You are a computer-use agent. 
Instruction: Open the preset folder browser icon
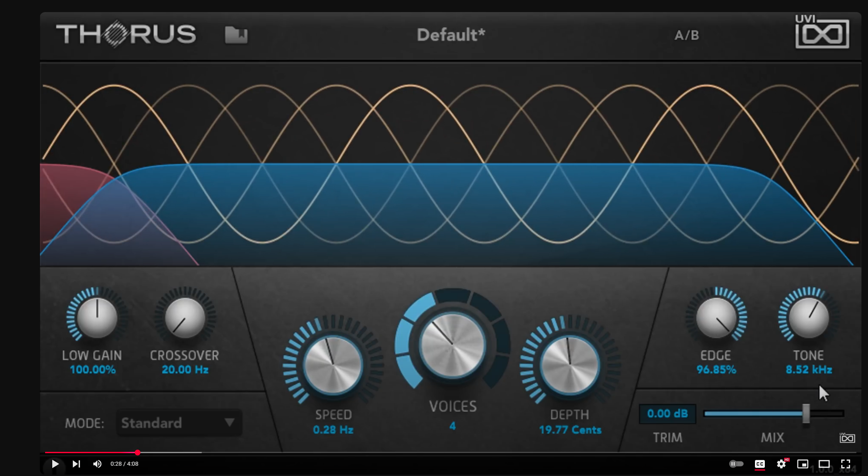tap(236, 35)
